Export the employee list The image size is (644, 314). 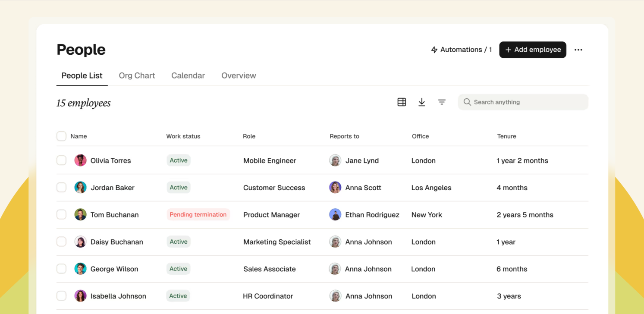pos(421,102)
